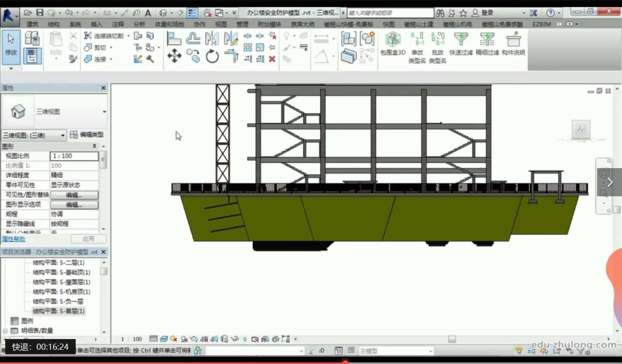Screen dimensions: 622x364
Task: Switch to the 建筑 ribbon tab
Action: click(x=32, y=24)
